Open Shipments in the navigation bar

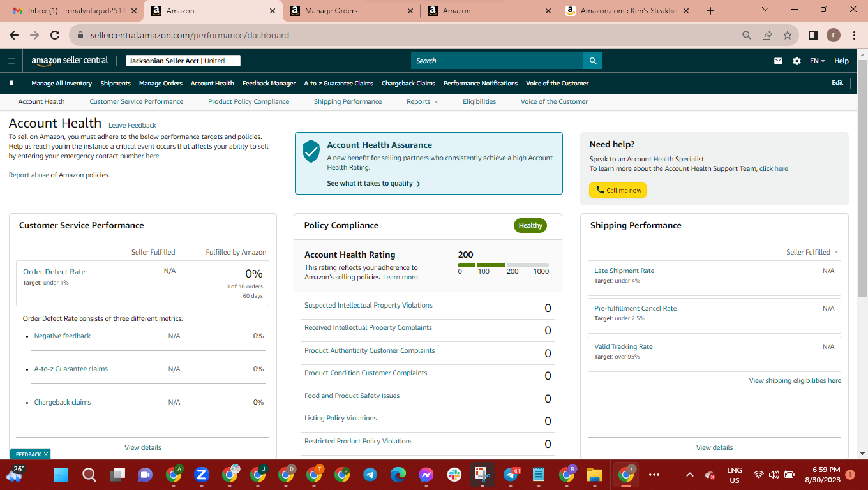[116, 83]
